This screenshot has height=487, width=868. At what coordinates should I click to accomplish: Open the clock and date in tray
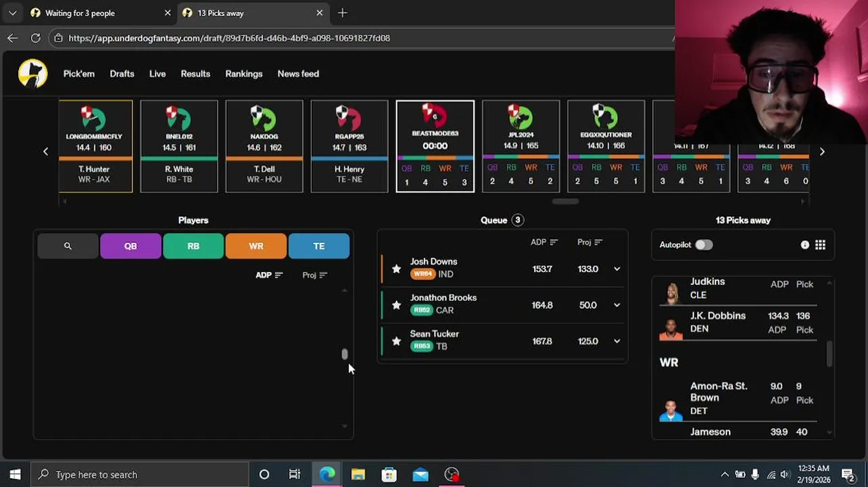click(813, 474)
